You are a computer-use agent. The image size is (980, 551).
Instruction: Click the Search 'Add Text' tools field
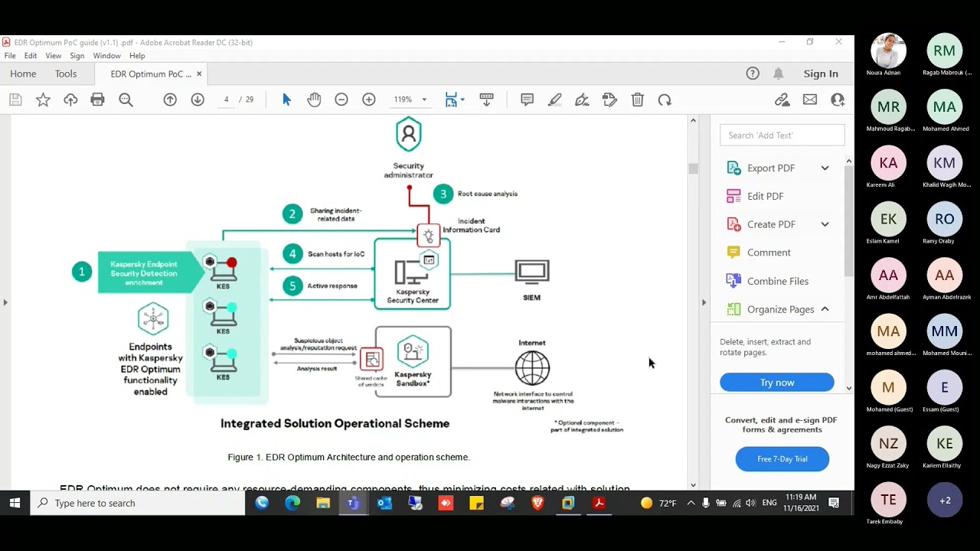[x=782, y=135]
